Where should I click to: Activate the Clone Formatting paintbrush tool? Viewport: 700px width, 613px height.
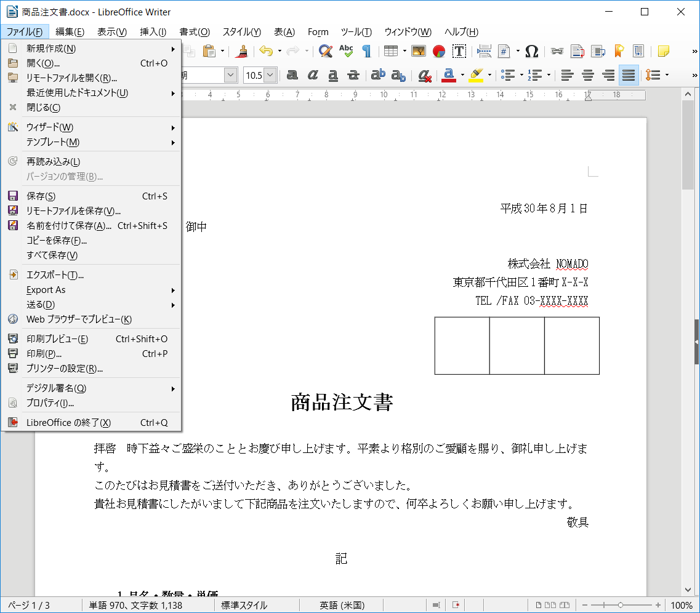[x=244, y=50]
